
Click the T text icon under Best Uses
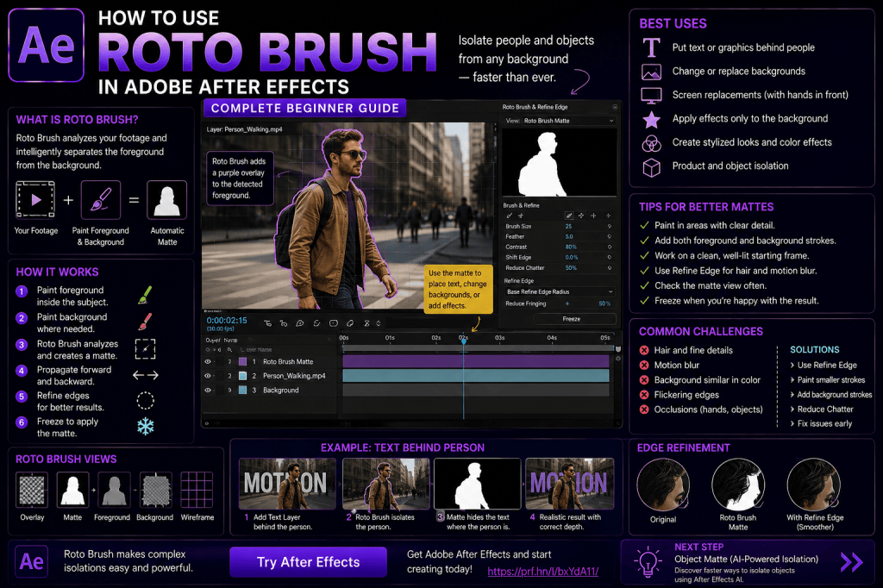click(652, 48)
